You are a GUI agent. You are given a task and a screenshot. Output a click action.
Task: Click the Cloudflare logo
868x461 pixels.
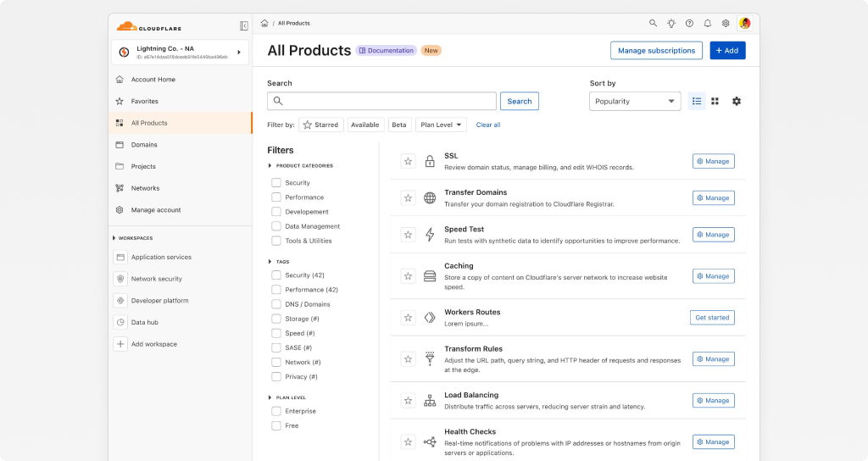coord(149,26)
